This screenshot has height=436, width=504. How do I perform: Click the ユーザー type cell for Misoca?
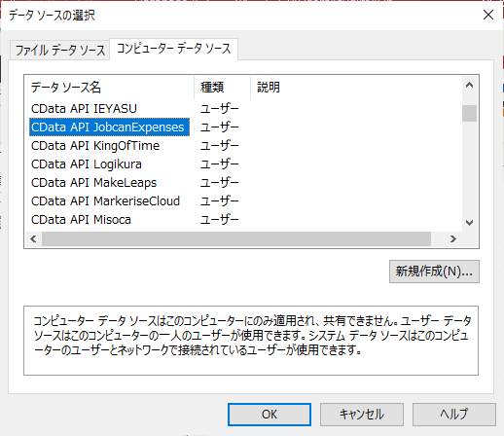220,220
